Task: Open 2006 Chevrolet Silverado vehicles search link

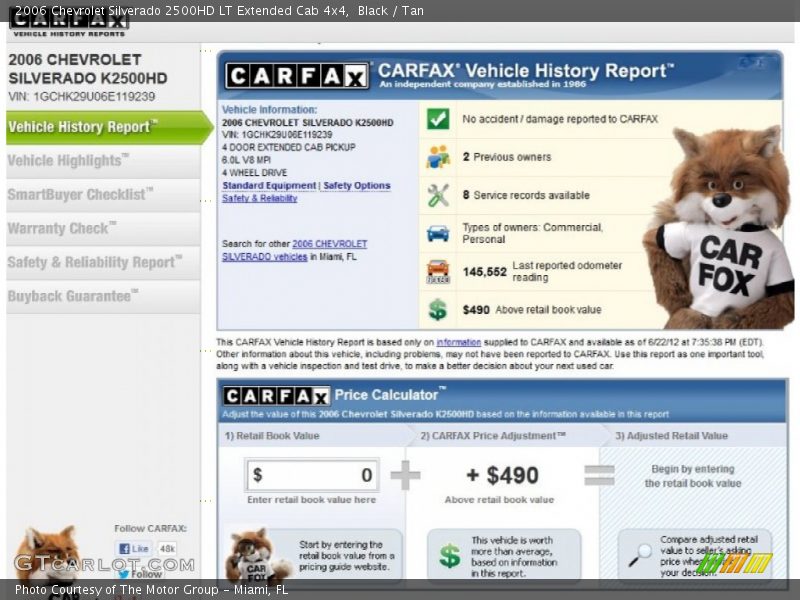Action: (294, 250)
